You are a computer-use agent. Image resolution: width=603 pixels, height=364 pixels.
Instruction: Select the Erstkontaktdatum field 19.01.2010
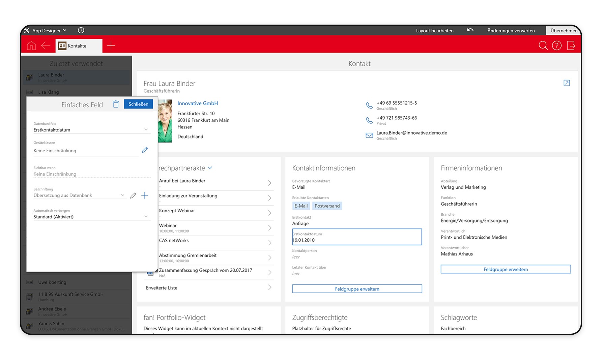[357, 237]
